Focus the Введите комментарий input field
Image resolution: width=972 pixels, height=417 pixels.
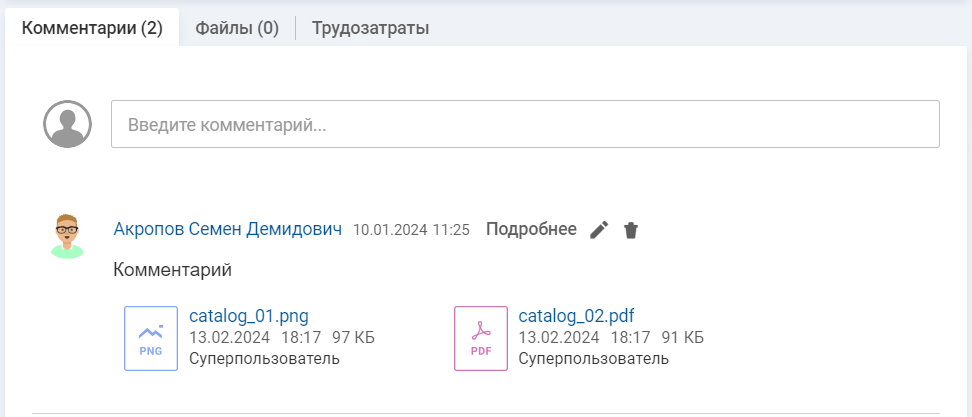(525, 125)
